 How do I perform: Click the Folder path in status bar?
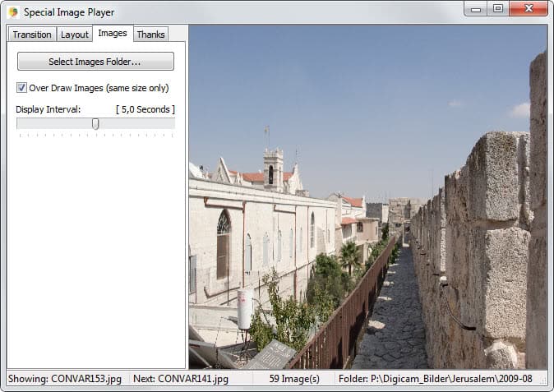[436, 379]
